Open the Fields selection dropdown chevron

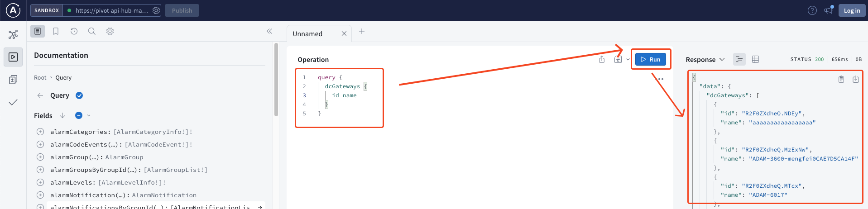[89, 115]
